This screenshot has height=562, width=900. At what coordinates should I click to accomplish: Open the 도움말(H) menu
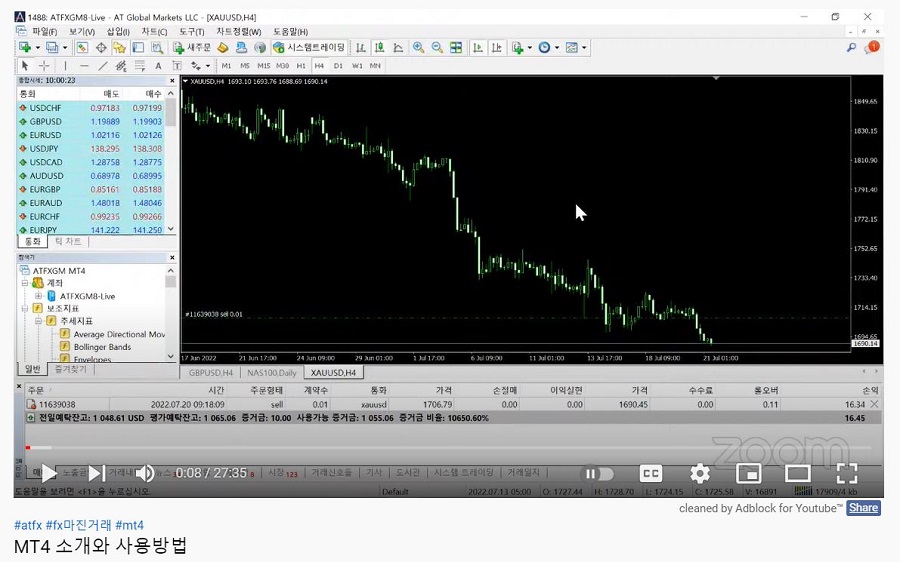click(x=290, y=32)
